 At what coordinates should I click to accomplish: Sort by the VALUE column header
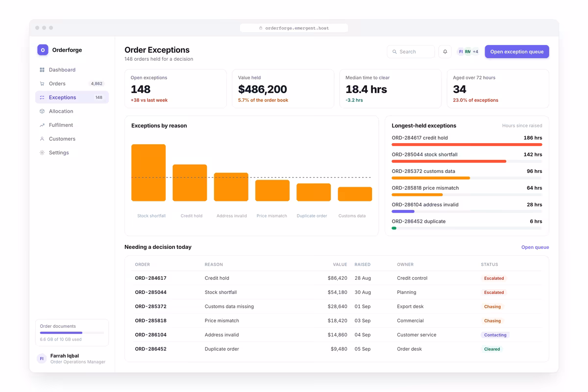pyautogui.click(x=340, y=265)
